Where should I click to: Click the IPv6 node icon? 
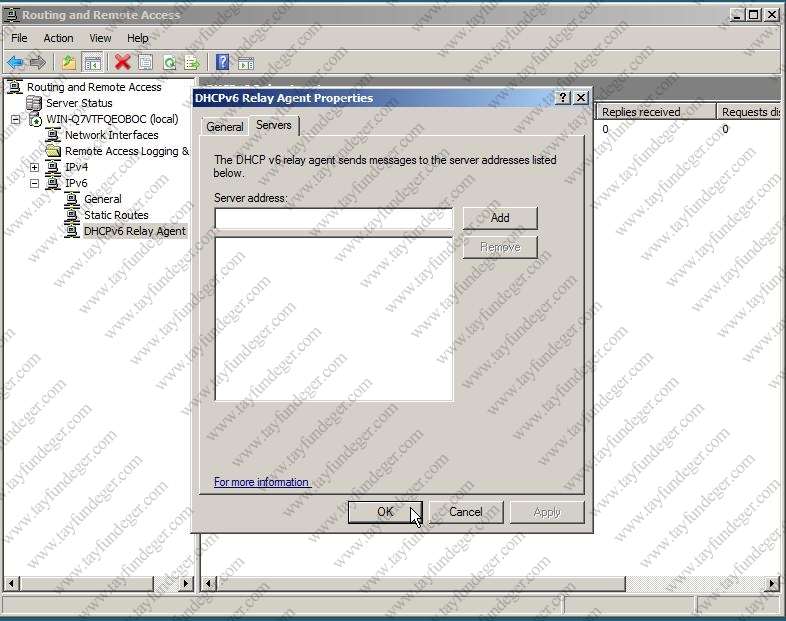pos(53,183)
